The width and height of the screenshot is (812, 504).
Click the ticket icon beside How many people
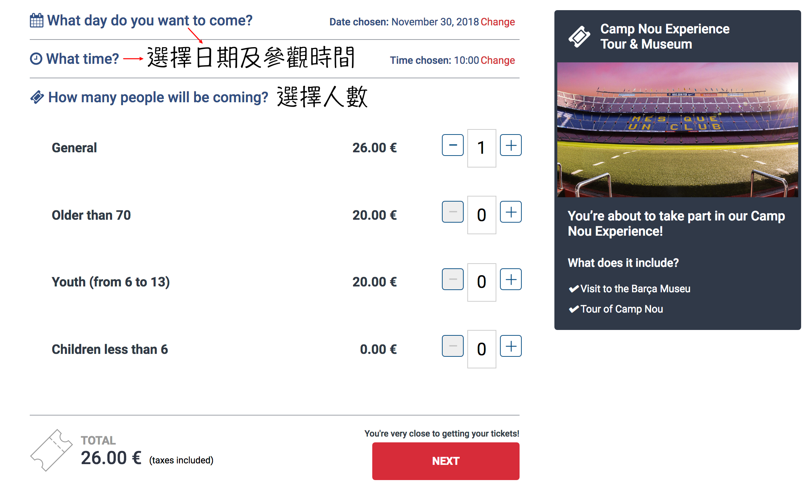[37, 97]
